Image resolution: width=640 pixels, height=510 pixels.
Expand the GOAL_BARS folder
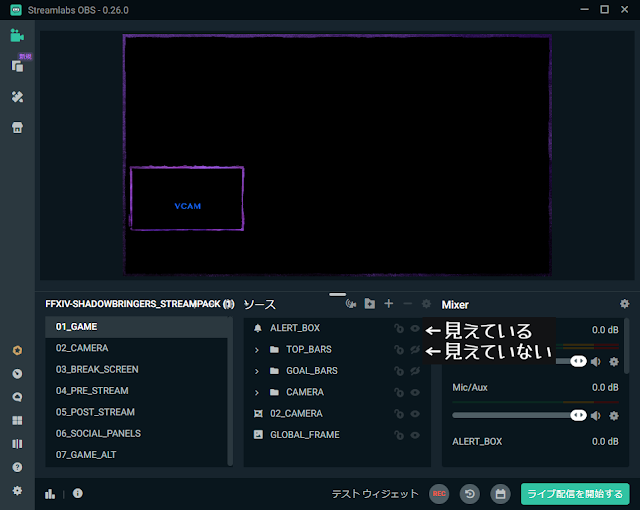(x=256, y=371)
